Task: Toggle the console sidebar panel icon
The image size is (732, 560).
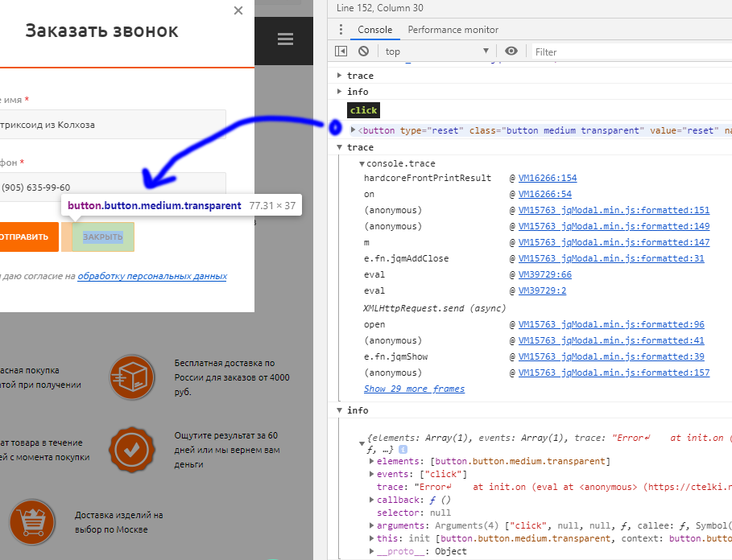Action: pyautogui.click(x=341, y=51)
